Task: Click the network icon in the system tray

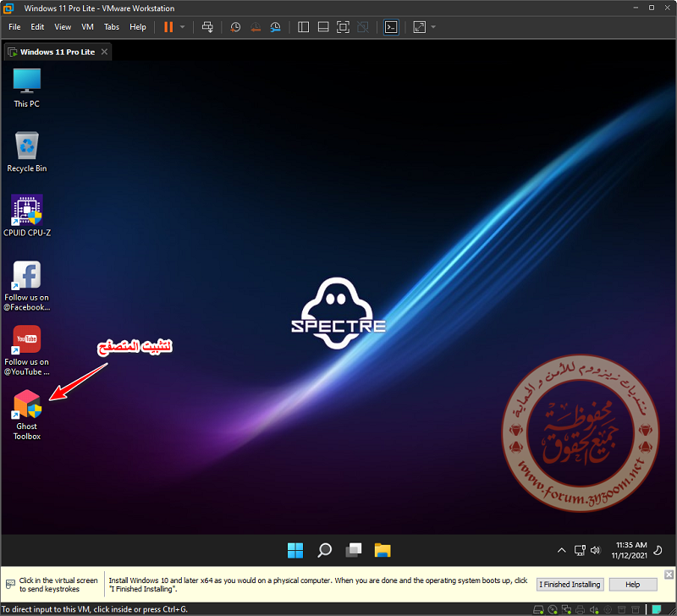Action: point(580,550)
